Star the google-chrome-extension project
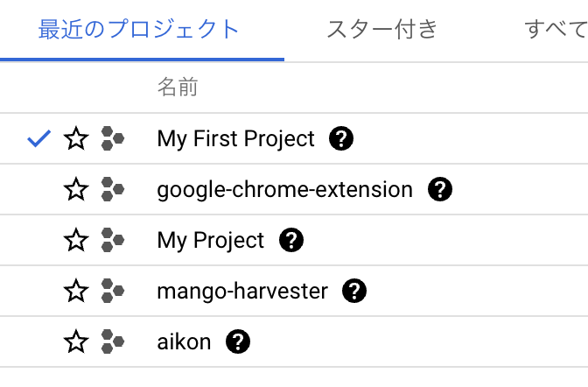The height and width of the screenshot is (387, 588). click(x=76, y=189)
